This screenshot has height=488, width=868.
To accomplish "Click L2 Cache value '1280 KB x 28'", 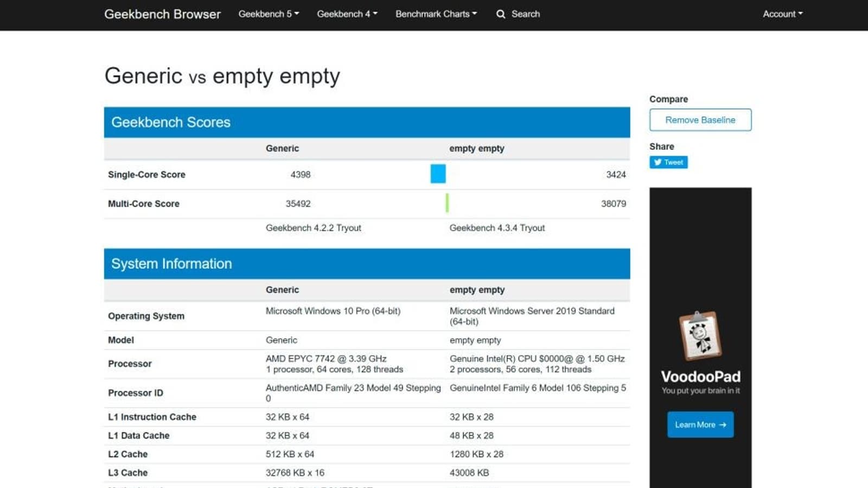I will [x=476, y=454].
